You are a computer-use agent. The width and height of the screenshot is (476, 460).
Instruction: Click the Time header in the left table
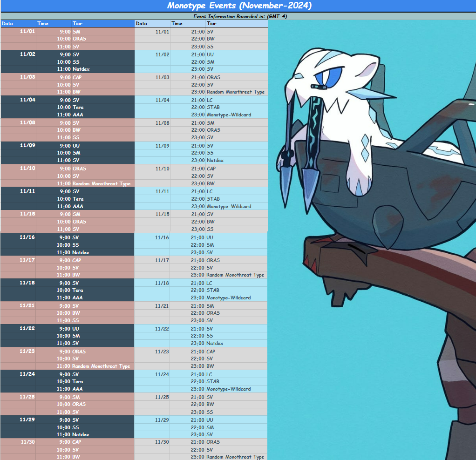(x=53, y=24)
